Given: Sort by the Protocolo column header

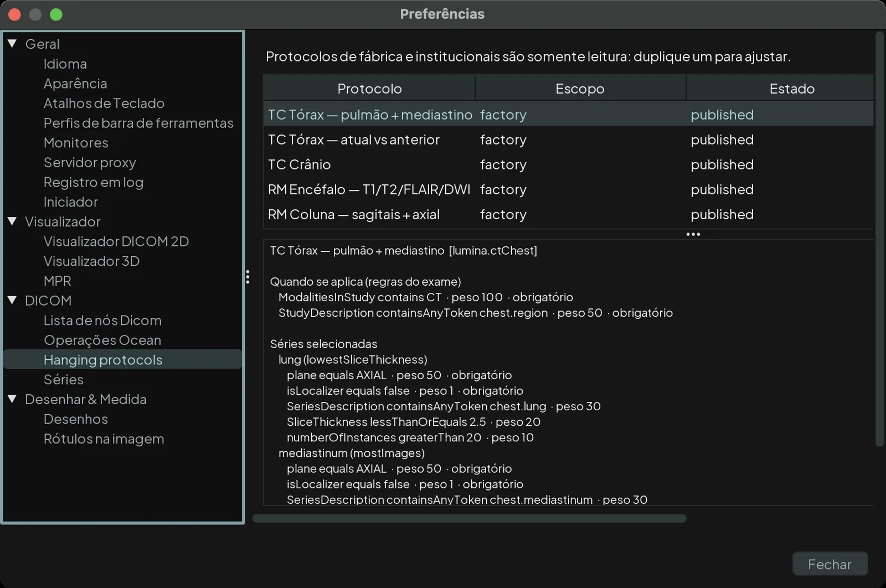Looking at the screenshot, I should click(x=369, y=88).
